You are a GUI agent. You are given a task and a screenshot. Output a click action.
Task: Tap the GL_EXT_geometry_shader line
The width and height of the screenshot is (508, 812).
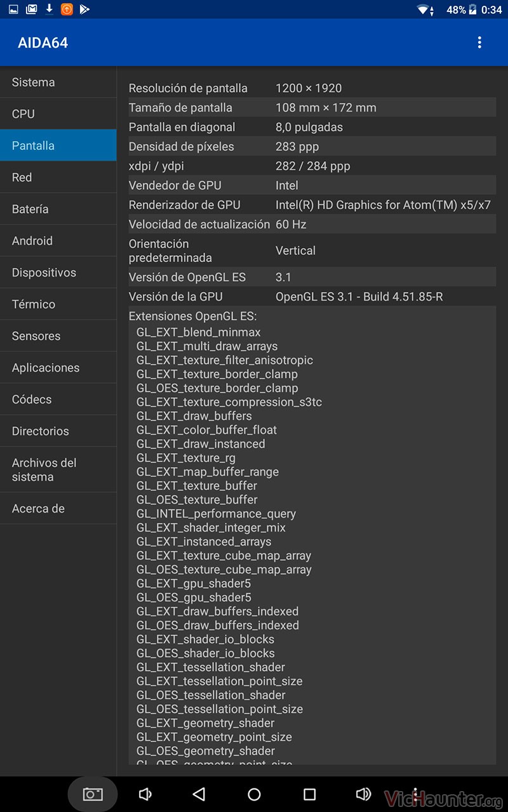(206, 723)
